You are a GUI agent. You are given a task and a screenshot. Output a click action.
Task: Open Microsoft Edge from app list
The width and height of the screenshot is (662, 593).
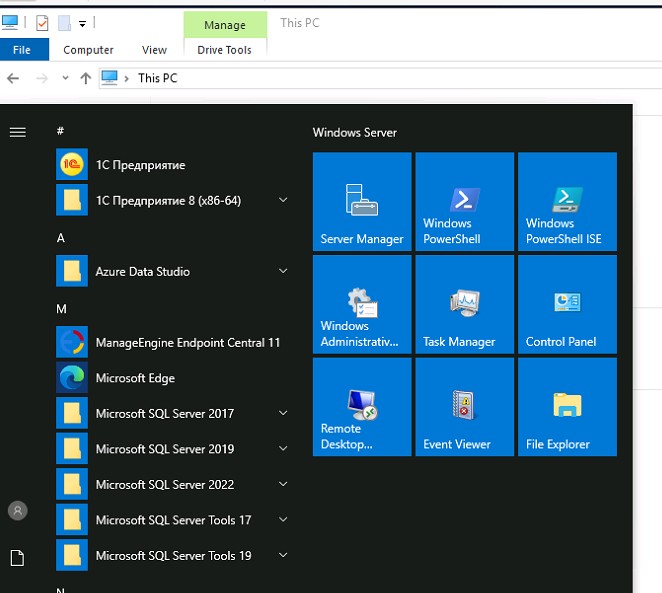tap(135, 378)
